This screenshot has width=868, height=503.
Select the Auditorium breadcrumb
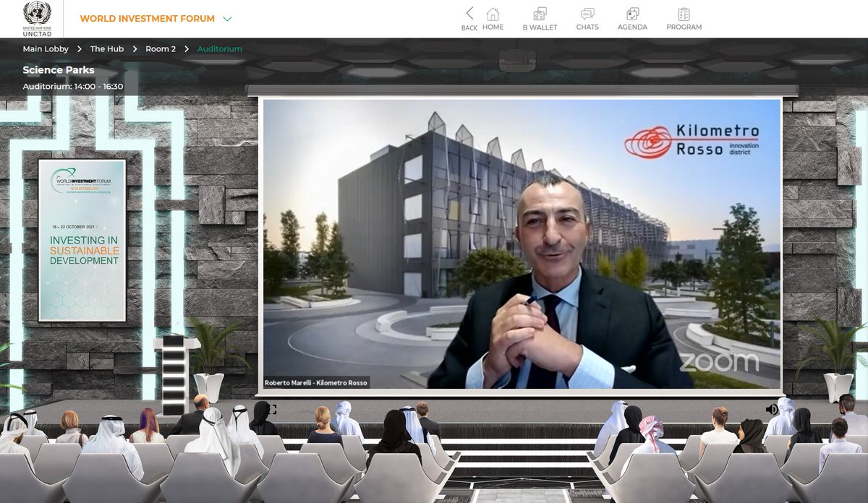tap(220, 49)
